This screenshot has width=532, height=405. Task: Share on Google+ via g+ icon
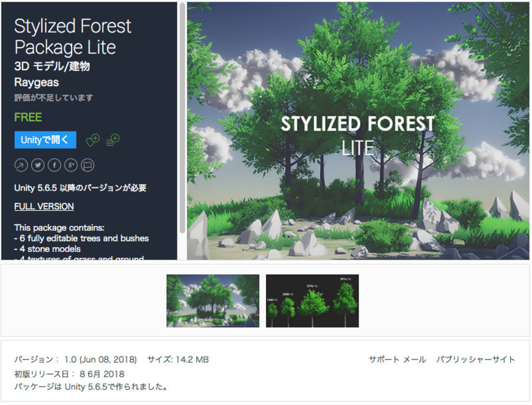(x=71, y=165)
